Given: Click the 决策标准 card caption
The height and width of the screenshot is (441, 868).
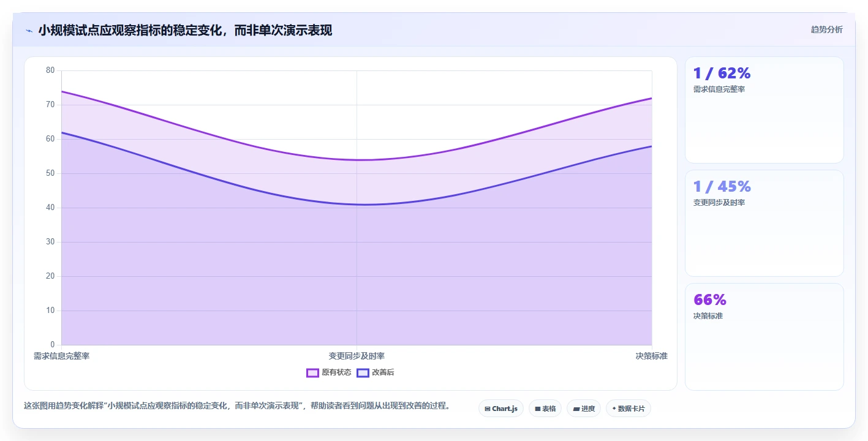Looking at the screenshot, I should [708, 316].
